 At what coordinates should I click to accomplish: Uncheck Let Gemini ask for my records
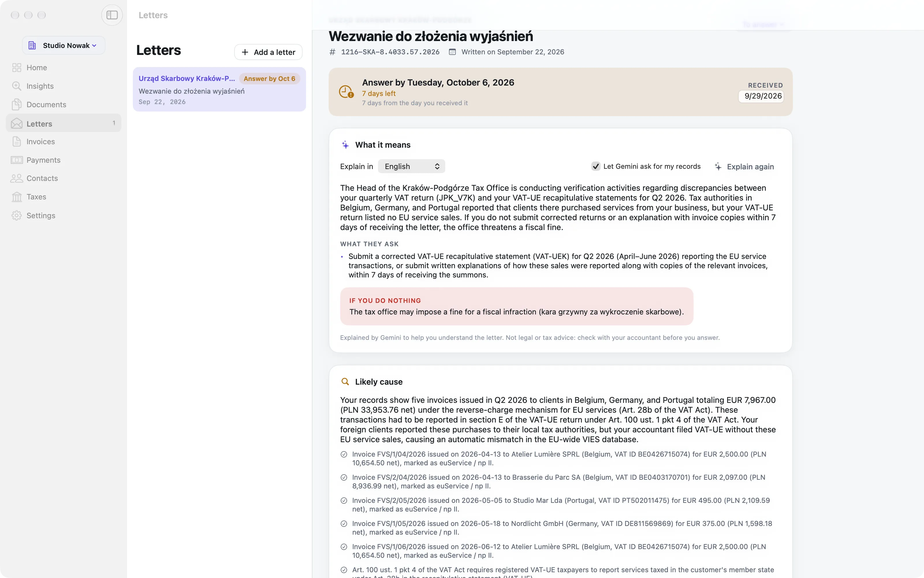(x=596, y=166)
